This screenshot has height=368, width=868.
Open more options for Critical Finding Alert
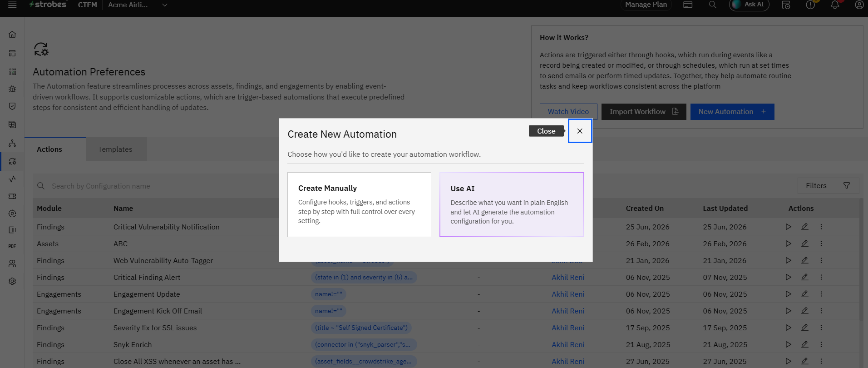pyautogui.click(x=821, y=277)
